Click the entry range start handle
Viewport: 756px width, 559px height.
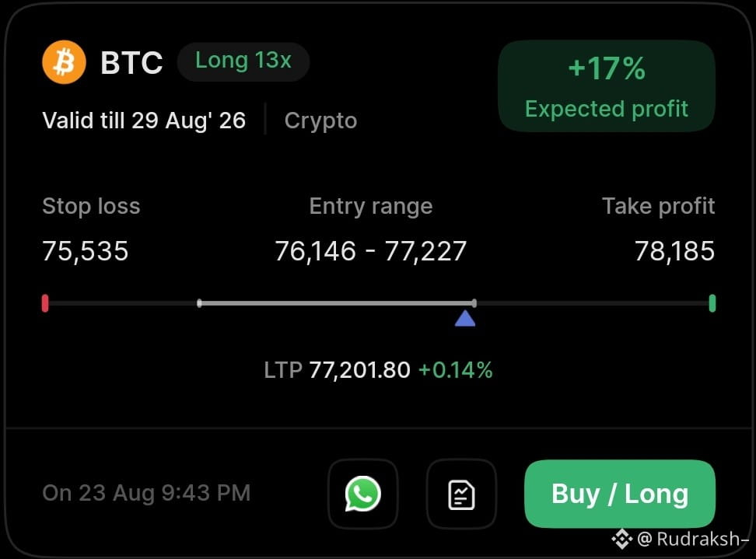tap(199, 303)
